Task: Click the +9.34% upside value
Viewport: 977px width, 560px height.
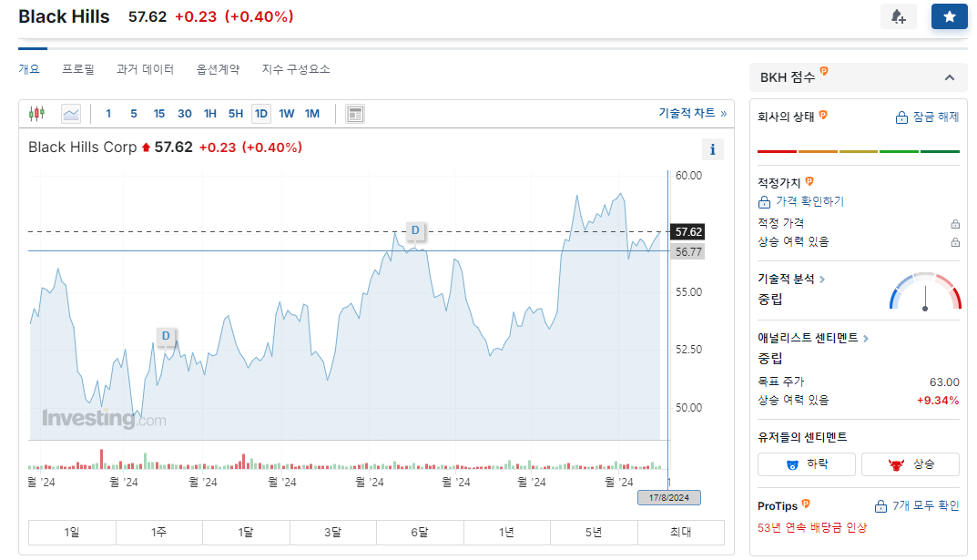Action: coord(937,401)
